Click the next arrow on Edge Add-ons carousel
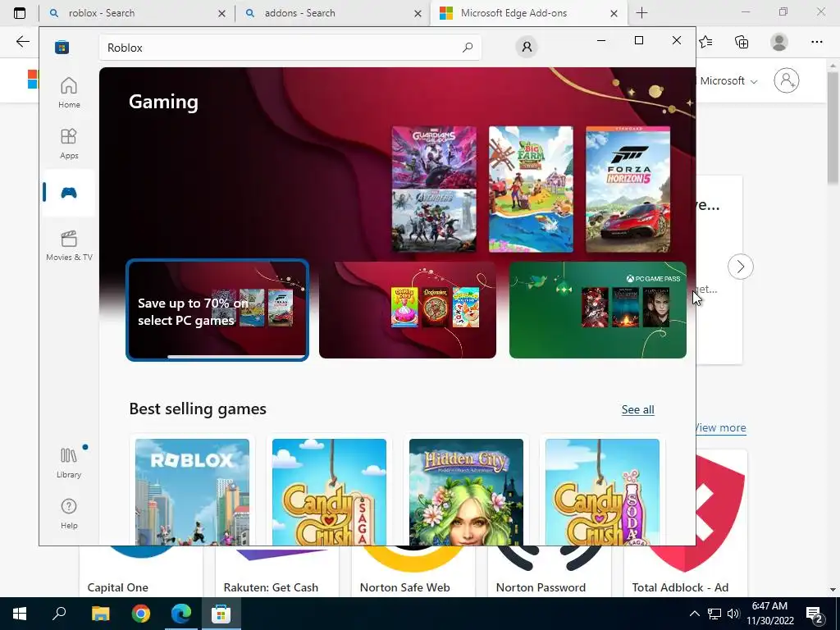This screenshot has height=630, width=840. (x=741, y=267)
